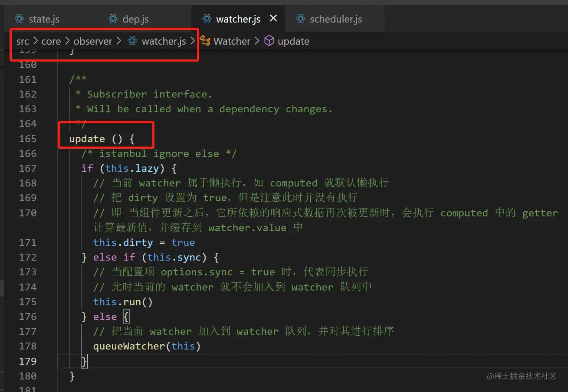Click the React icon on the state.js tab

[x=19, y=19]
